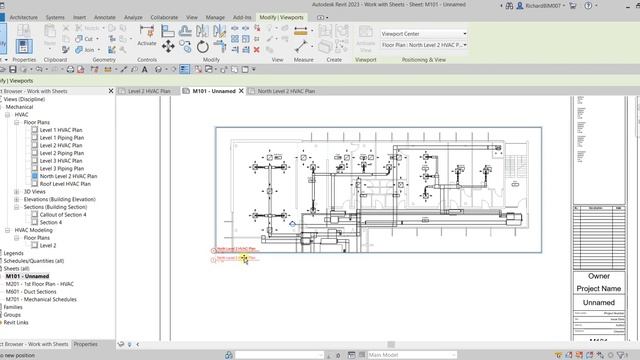The width and height of the screenshot is (640, 360).
Task: Toggle Drag Elements on Selection in status bar
Action: 600,355
